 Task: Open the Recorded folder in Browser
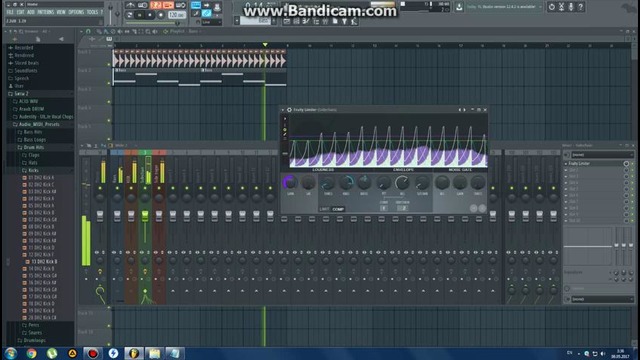23,48
